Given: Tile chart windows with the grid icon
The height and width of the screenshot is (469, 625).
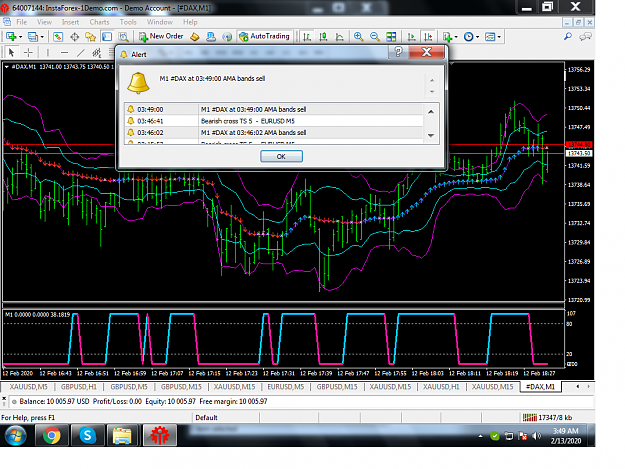Looking at the screenshot, I should 391,37.
